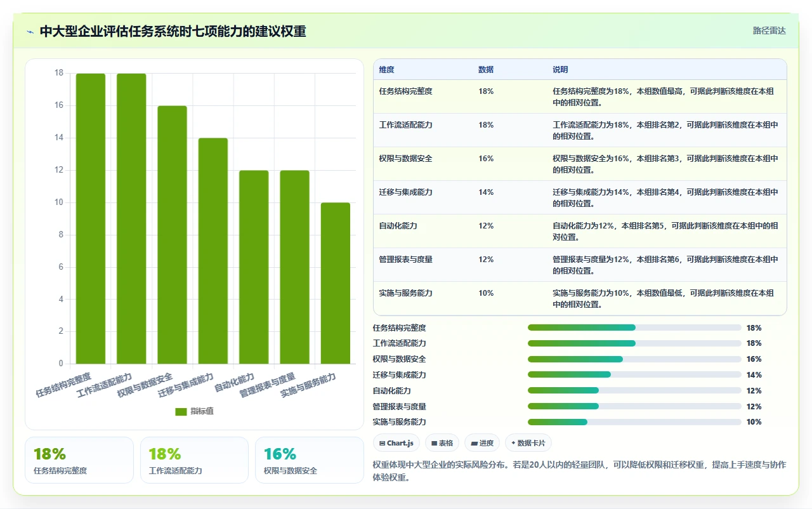Screen dimensions: 812x509
Task: Open the 16% 权限与数据安全 data card
Action: coord(310,460)
